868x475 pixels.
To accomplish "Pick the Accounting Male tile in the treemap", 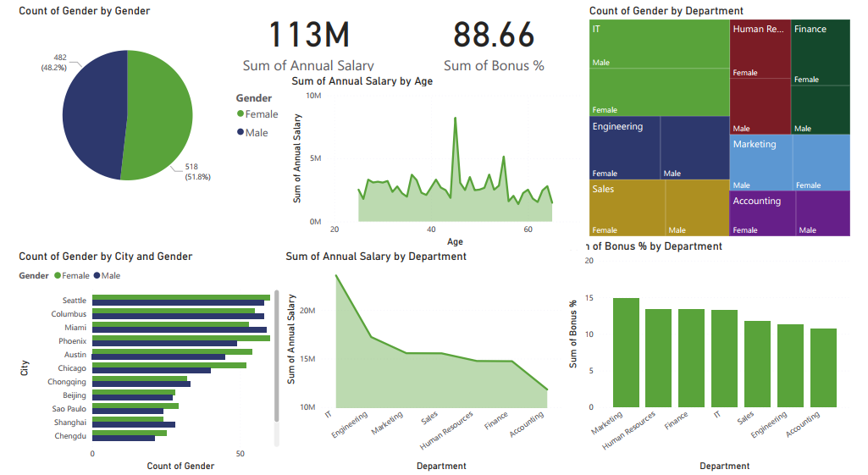I will click(x=821, y=213).
